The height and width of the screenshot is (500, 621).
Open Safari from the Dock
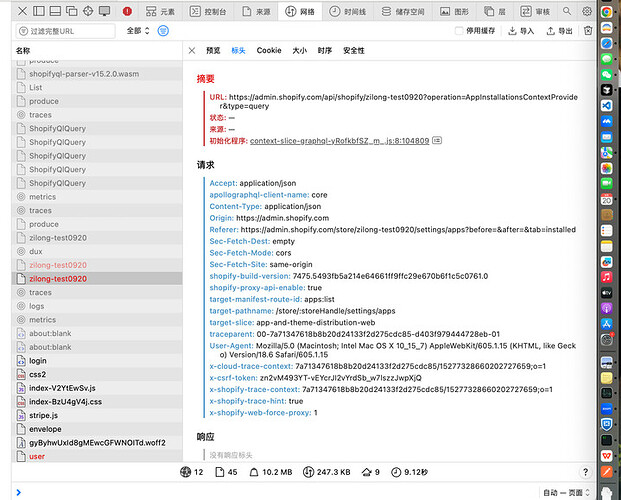[x=606, y=43]
